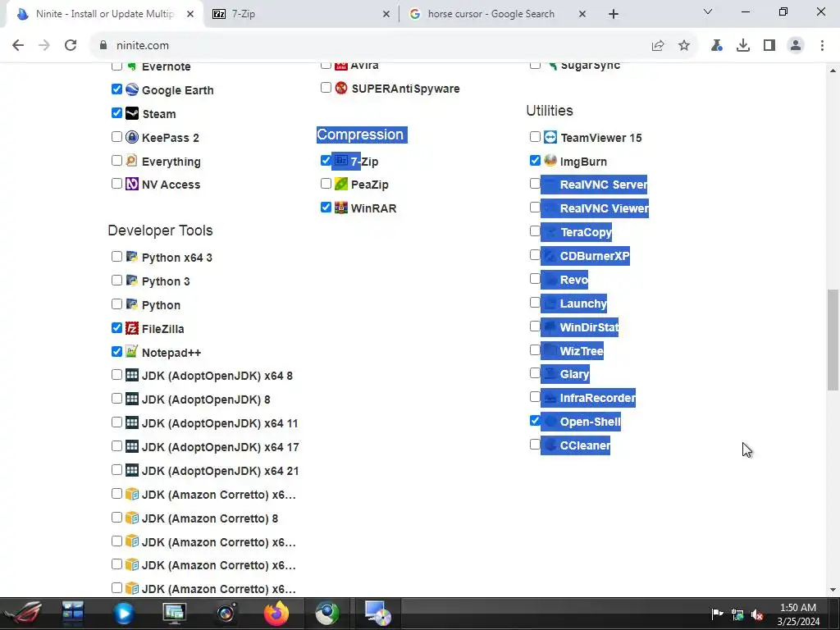Close the 7-Zip tab
Screen dimensions: 840x630
pyautogui.click(x=386, y=14)
